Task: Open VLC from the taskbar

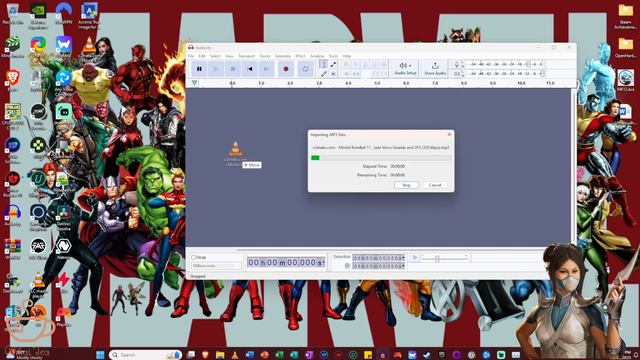Action: [234, 355]
